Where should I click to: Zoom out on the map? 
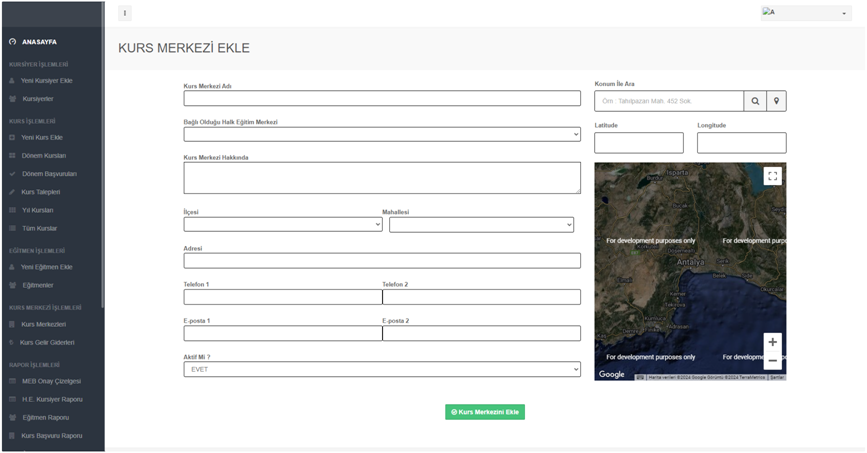pos(772,360)
